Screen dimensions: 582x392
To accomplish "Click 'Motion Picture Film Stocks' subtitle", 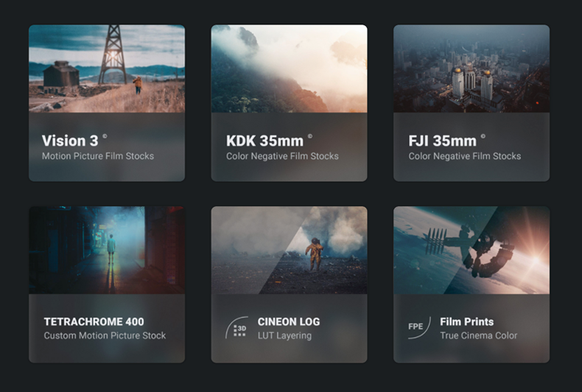I will pos(98,156).
